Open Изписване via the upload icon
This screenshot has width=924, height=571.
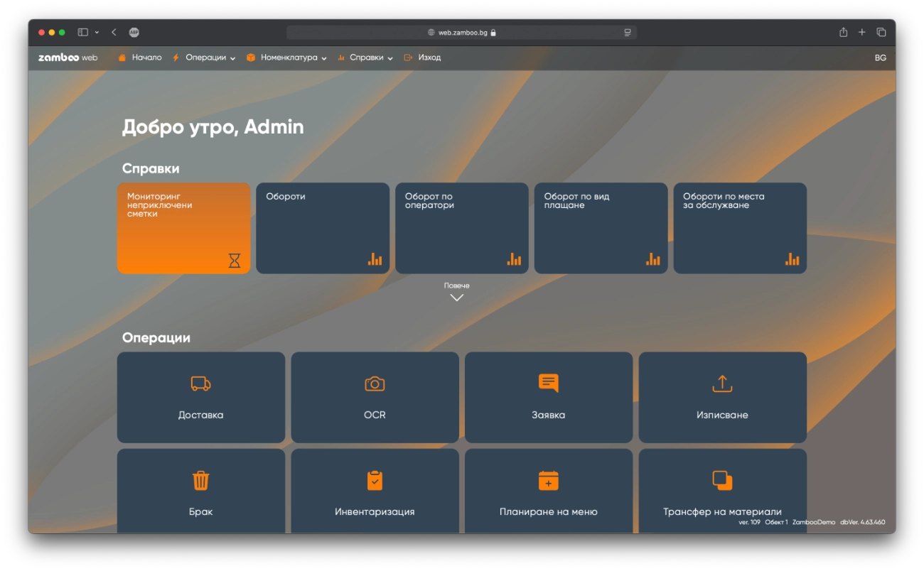(x=722, y=383)
